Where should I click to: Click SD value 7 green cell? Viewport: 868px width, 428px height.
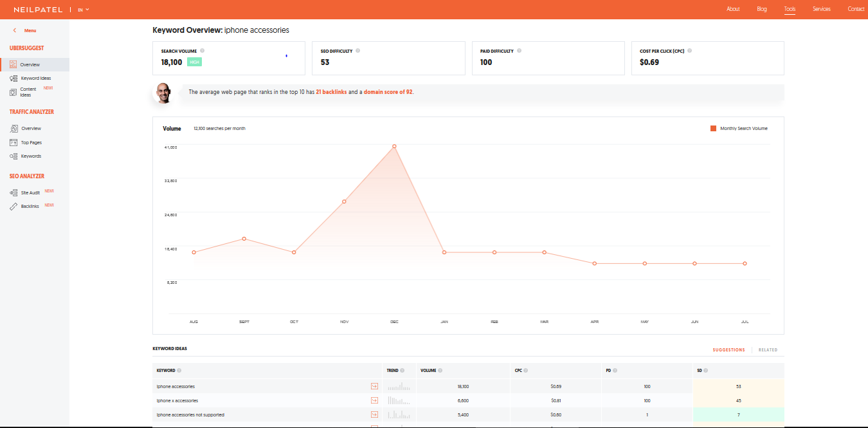tap(738, 414)
